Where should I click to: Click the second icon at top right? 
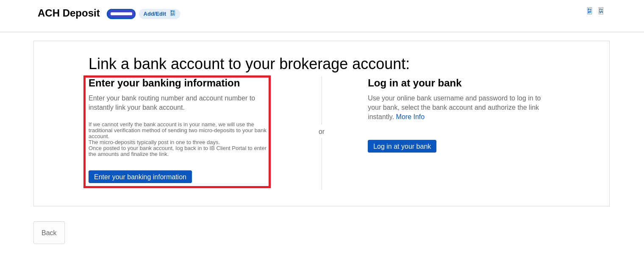pyautogui.click(x=601, y=11)
